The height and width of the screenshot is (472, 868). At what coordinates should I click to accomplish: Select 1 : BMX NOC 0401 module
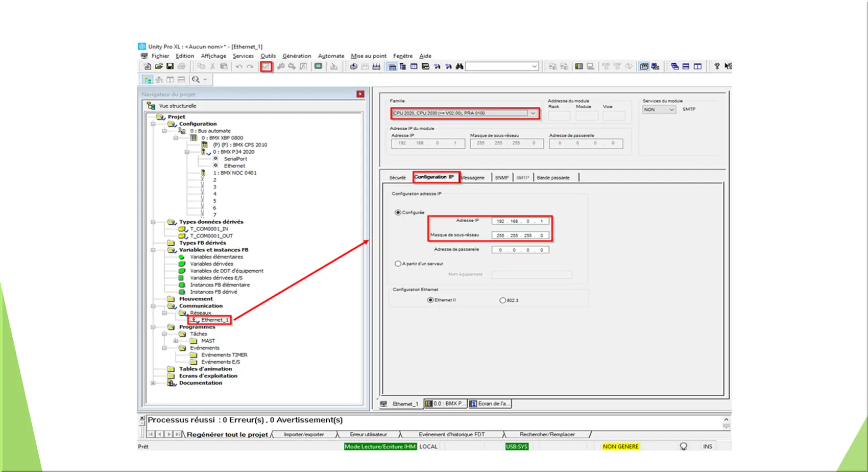[x=234, y=173]
